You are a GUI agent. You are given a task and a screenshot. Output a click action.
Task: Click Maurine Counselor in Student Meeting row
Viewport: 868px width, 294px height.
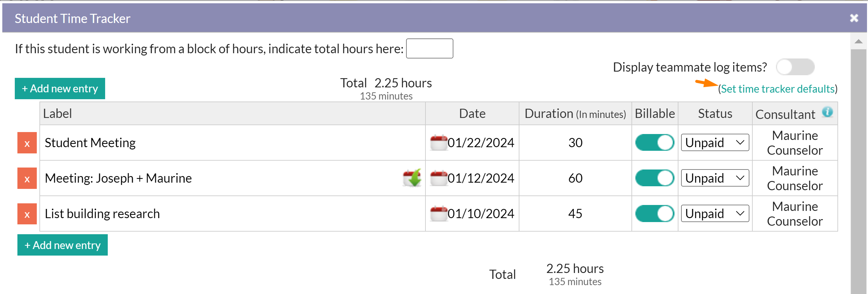click(x=794, y=143)
